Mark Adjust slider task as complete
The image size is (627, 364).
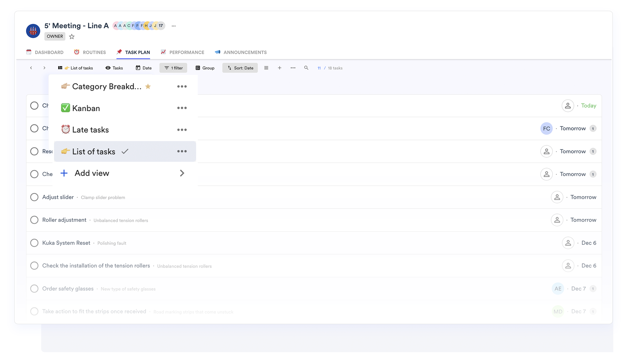pyautogui.click(x=34, y=197)
